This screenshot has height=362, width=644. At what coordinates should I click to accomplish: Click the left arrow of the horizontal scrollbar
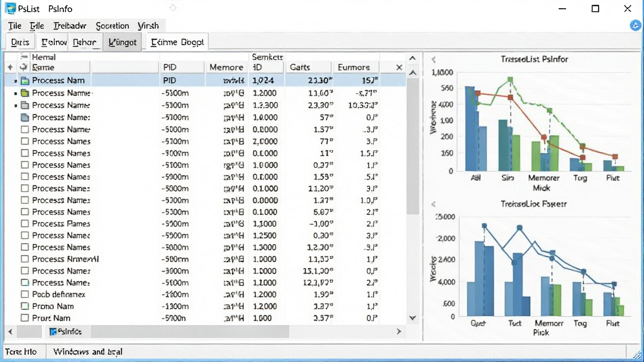[x=10, y=332]
